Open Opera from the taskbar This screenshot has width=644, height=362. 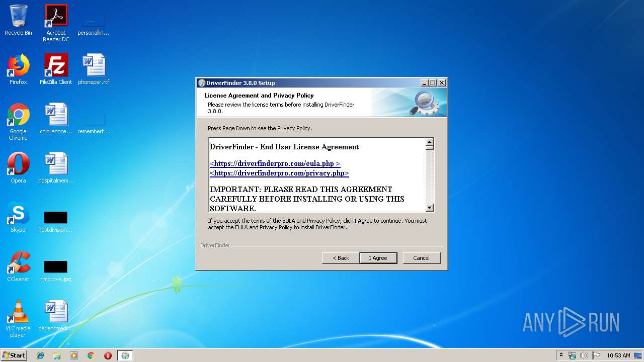point(108,355)
